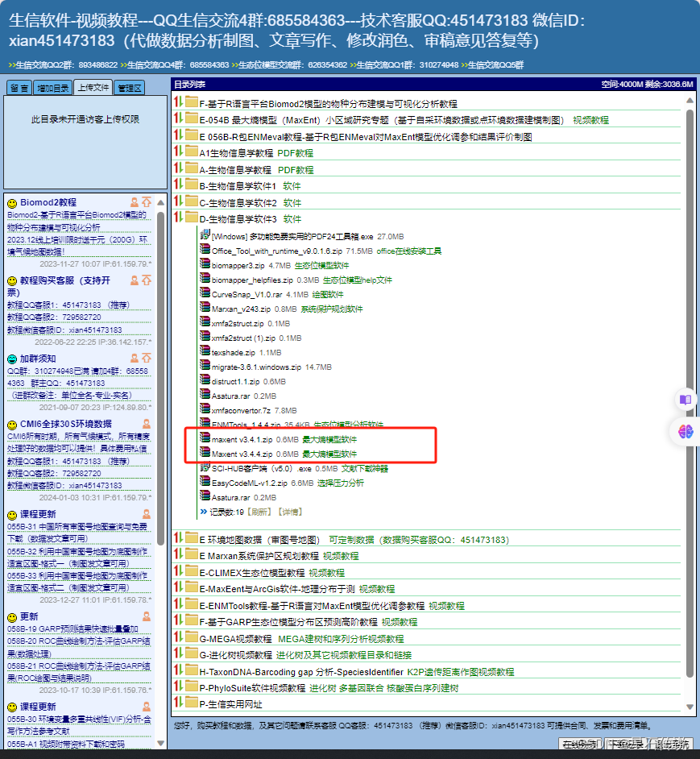Click sort arrows icon beside F-基于R语言平台Biomod2 folder
Viewport: 700px width, 759px height.
click(179, 102)
